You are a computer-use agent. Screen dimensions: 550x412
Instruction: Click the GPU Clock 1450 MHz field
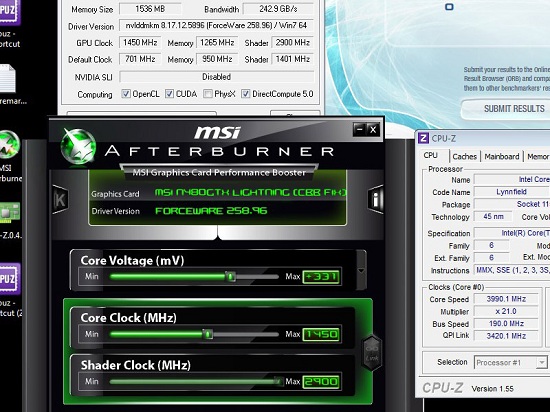[140, 43]
